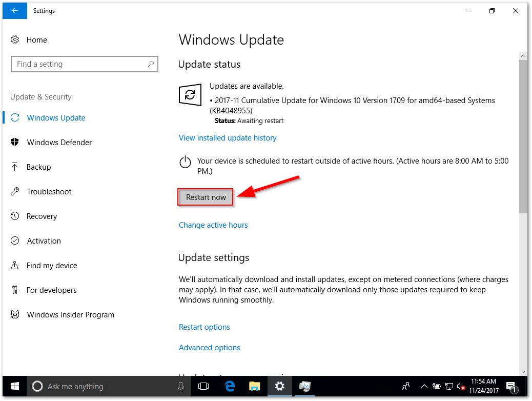Launch Microsoft Edge from the taskbar
532x401 pixels.
pyautogui.click(x=230, y=386)
